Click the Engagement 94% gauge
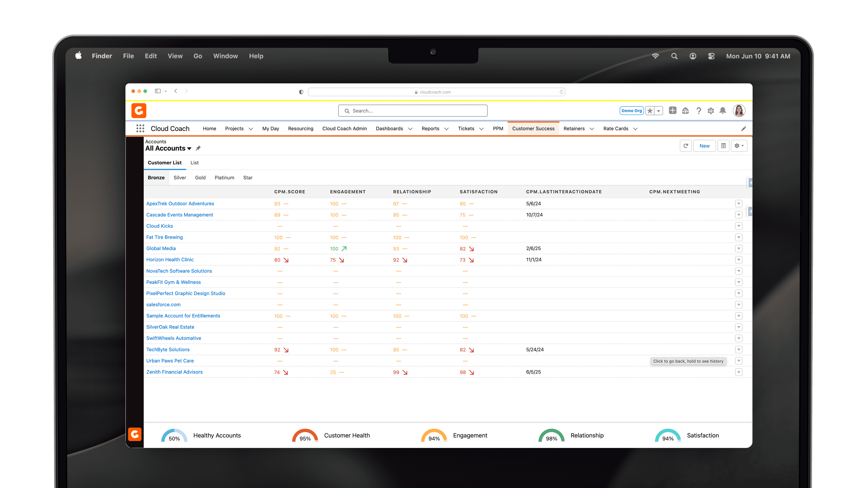Image resolution: width=868 pixels, height=488 pixels. (434, 435)
